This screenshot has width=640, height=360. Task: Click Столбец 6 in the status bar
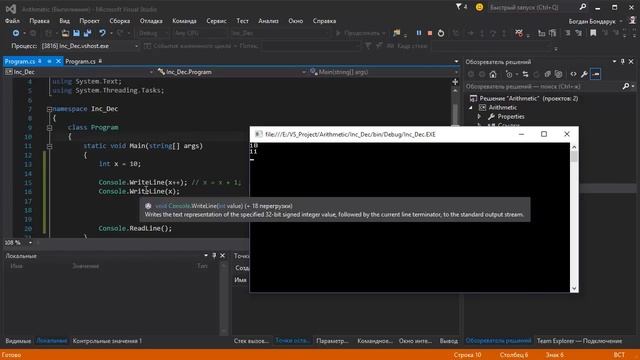pos(514,355)
